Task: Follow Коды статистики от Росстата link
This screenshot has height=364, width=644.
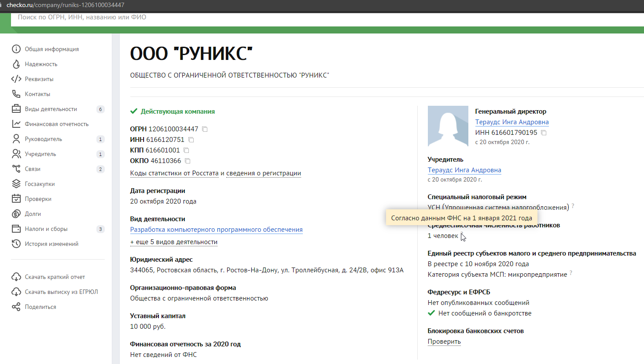Action: pos(174,173)
